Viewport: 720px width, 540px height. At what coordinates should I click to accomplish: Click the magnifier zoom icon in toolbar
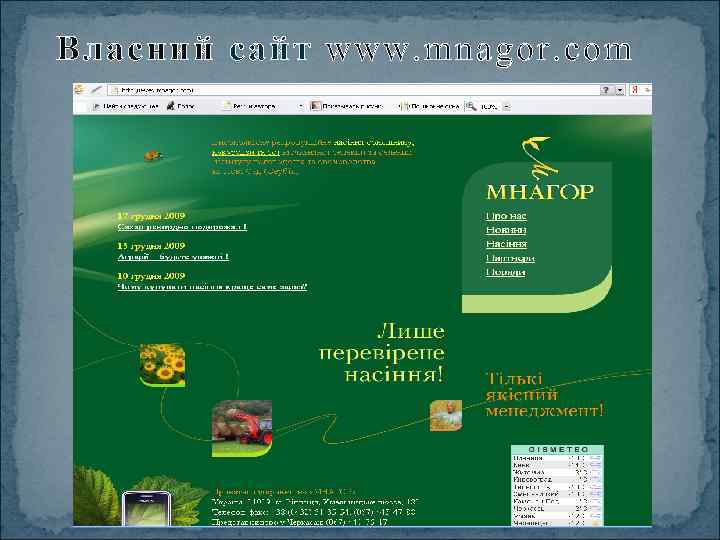471,106
